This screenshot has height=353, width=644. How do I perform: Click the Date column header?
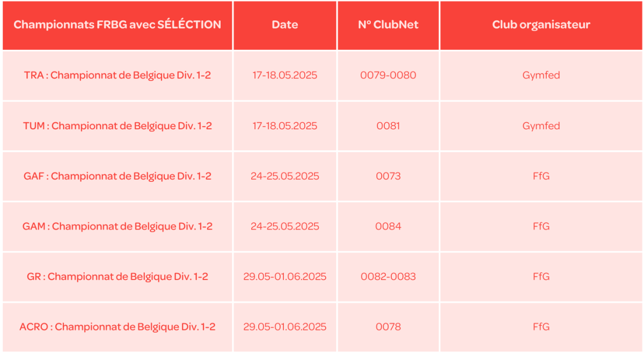point(285,25)
